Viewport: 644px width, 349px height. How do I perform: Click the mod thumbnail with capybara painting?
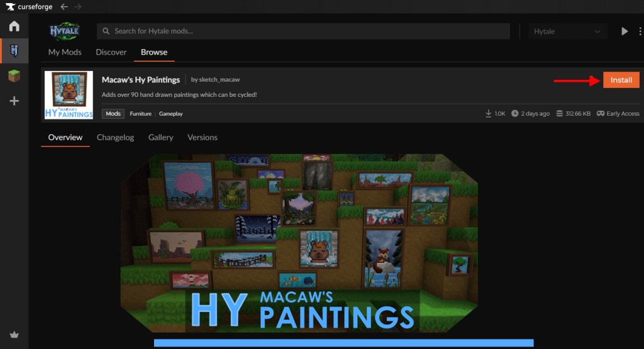click(x=69, y=95)
